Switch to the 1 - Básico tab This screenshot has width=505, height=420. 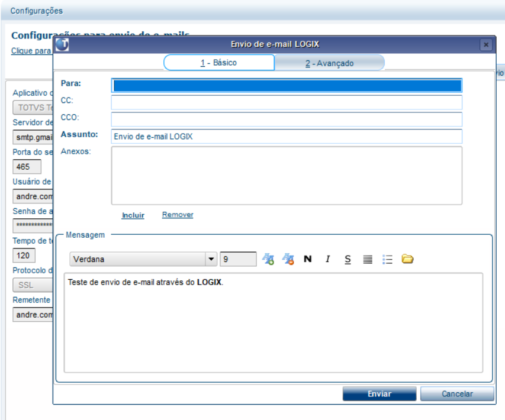(x=219, y=63)
